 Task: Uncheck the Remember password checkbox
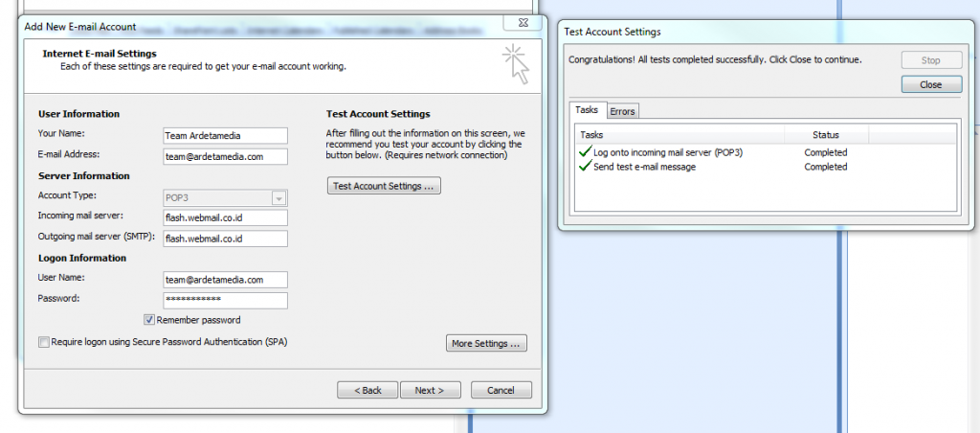point(149,320)
